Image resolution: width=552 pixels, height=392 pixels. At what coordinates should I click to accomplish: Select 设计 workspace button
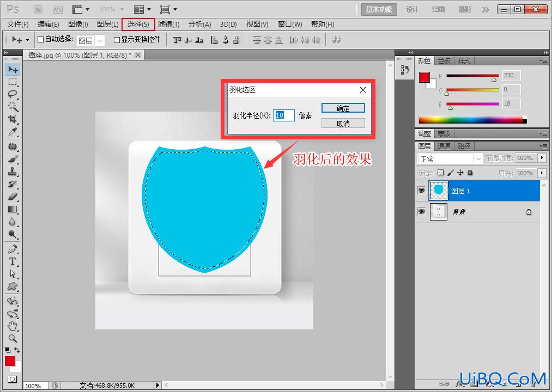pyautogui.click(x=412, y=9)
